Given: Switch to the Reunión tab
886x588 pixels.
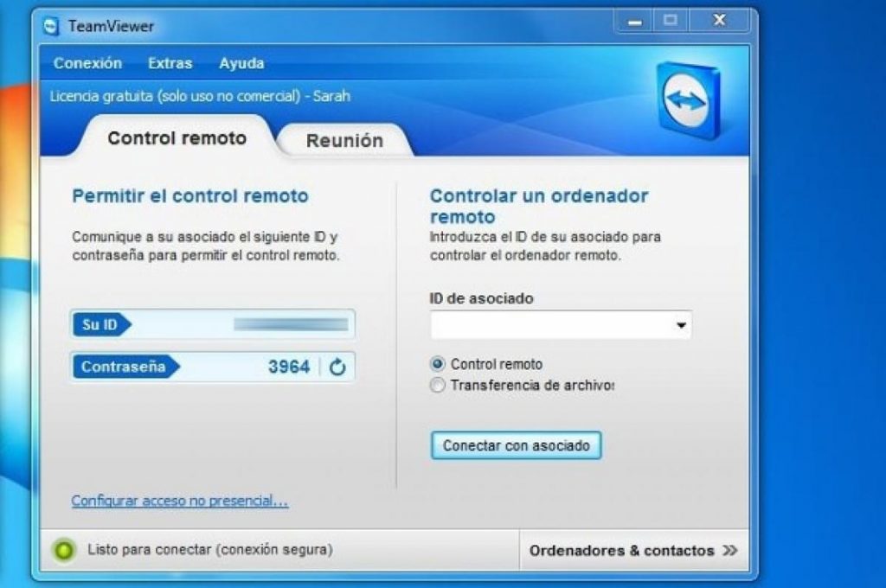Looking at the screenshot, I should 343,139.
